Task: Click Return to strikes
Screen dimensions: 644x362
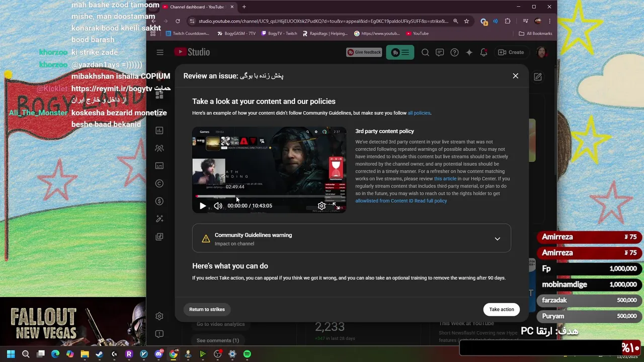Action: (207, 309)
